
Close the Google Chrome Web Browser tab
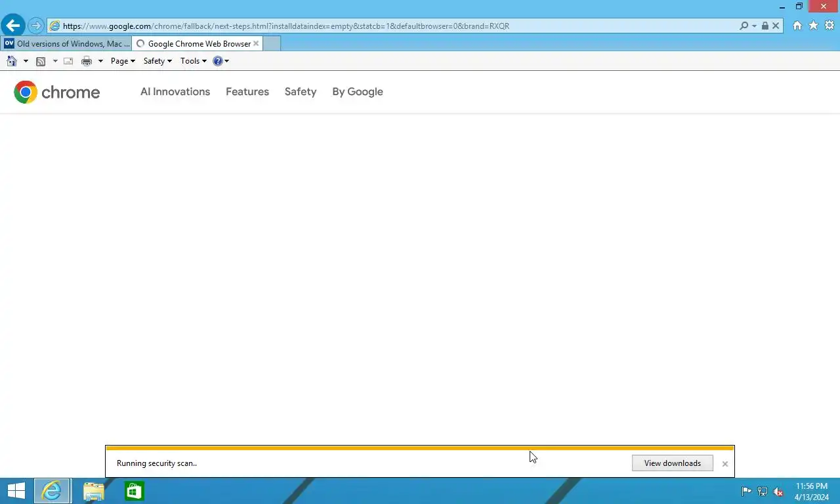256,43
